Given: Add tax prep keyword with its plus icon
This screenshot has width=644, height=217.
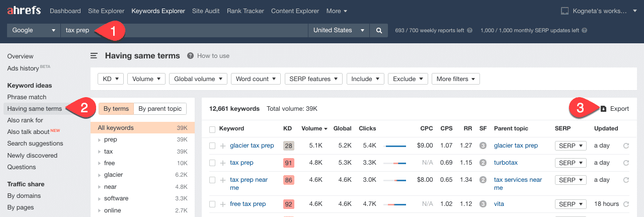Looking at the screenshot, I should tap(223, 163).
